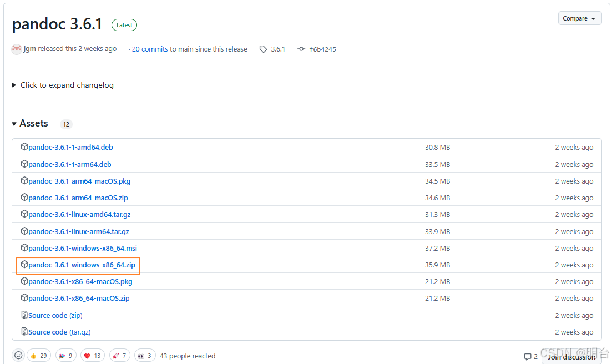Toggle the thumbs up reaction 29

pos(39,356)
